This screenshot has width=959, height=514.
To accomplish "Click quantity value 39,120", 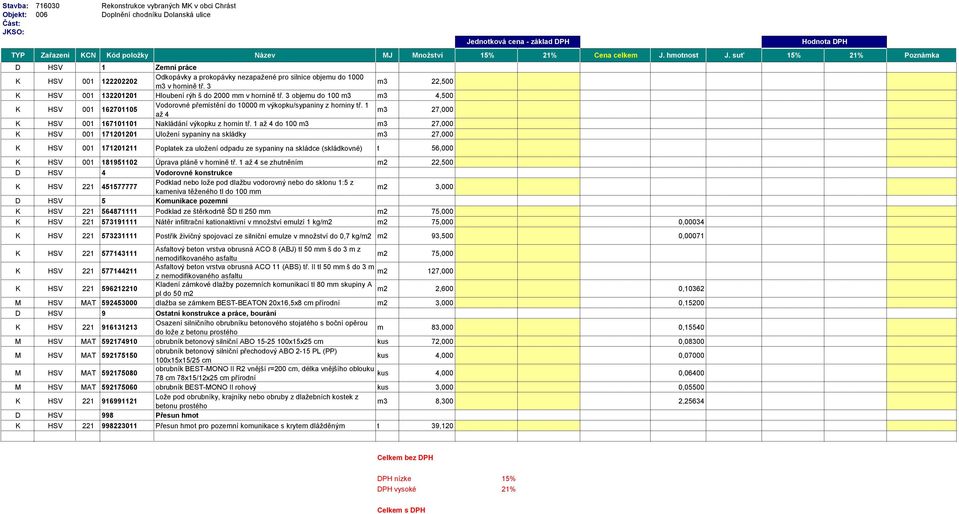I will coord(442,425).
